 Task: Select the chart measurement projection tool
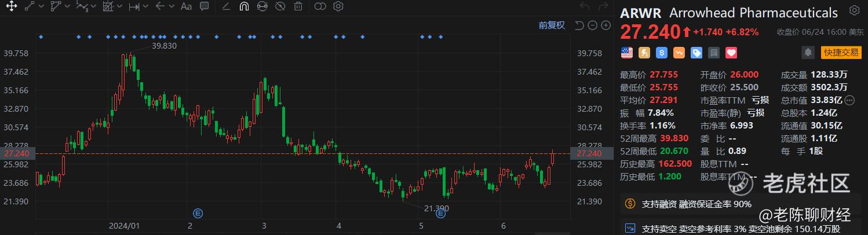(108, 7)
